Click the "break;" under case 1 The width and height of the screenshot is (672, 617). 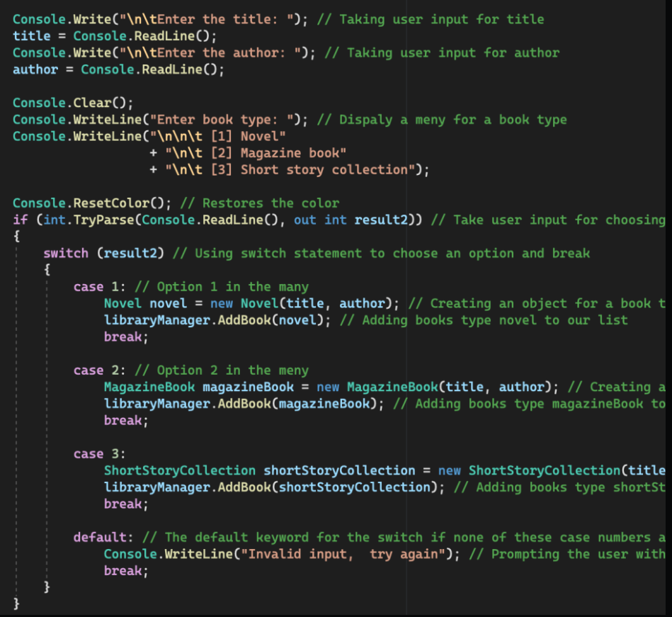pos(126,337)
